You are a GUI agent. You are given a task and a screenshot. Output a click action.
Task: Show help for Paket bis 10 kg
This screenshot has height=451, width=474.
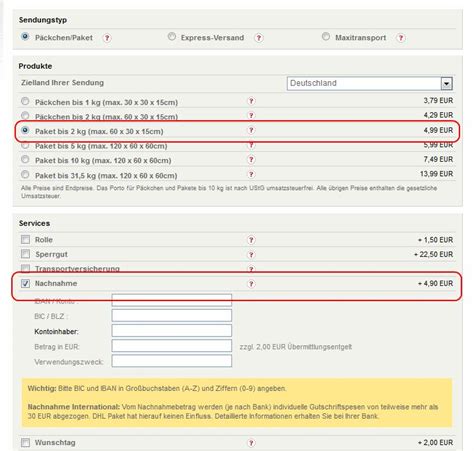pyautogui.click(x=251, y=160)
